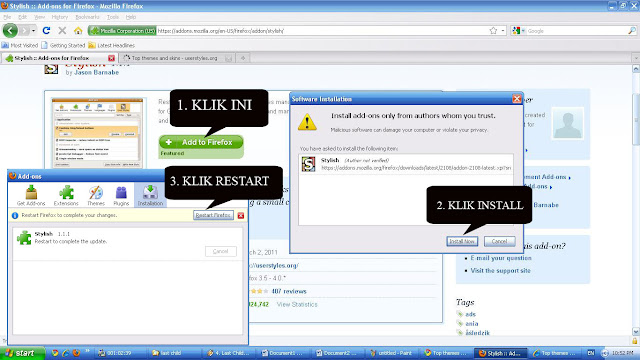640x360 pixels.
Task: Click Cancel in the Stylish add-on row
Action: pyautogui.click(x=220, y=251)
